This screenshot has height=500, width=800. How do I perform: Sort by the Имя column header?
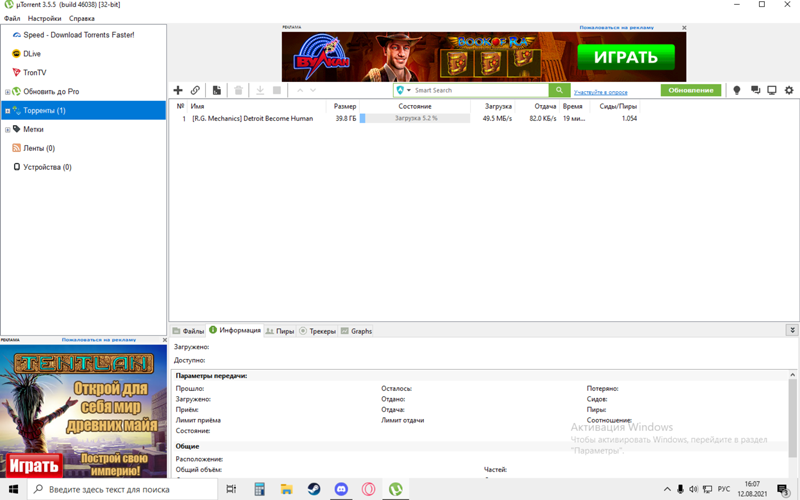257,106
